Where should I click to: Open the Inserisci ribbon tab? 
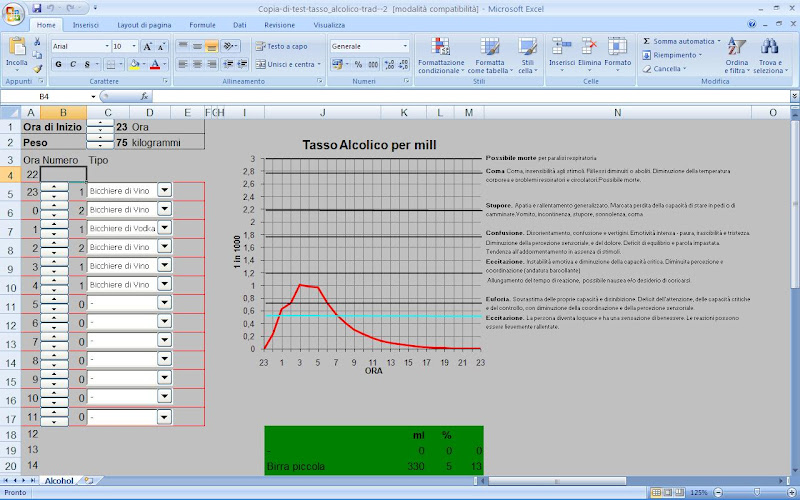tap(85, 25)
